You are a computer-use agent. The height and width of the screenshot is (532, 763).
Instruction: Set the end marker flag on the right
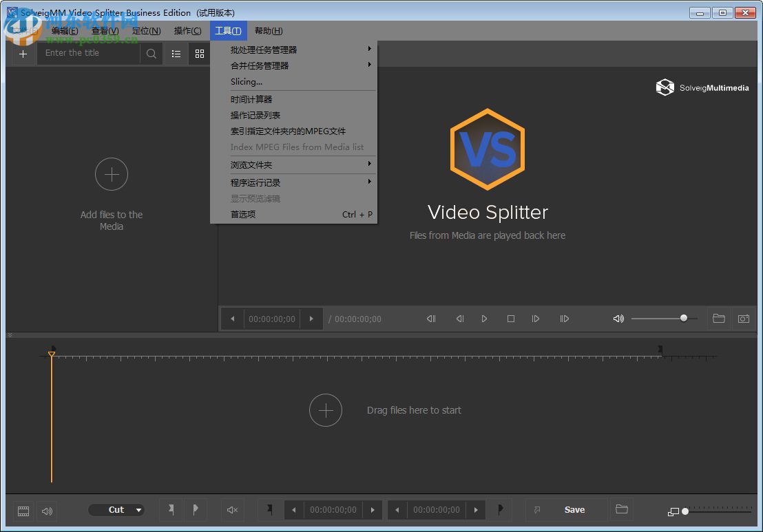500,509
